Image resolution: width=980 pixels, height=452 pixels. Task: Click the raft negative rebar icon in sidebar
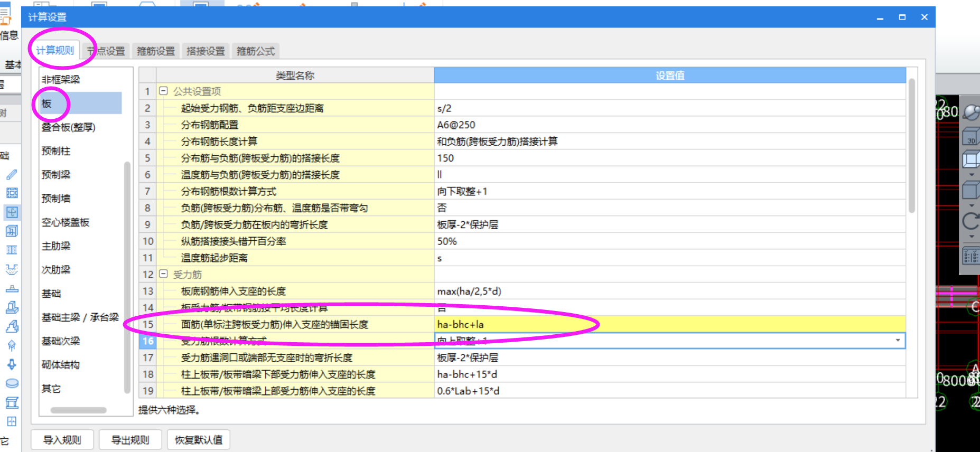(x=12, y=231)
